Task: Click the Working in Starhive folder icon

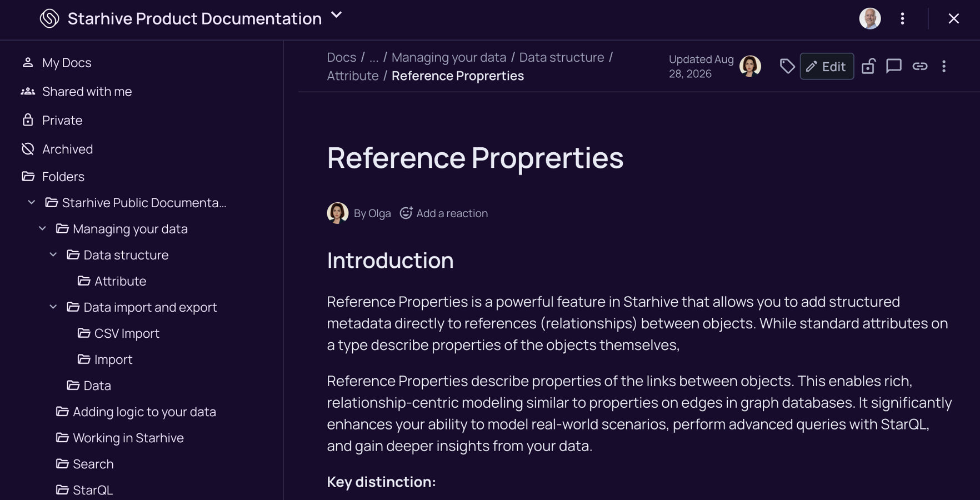Action: point(62,437)
